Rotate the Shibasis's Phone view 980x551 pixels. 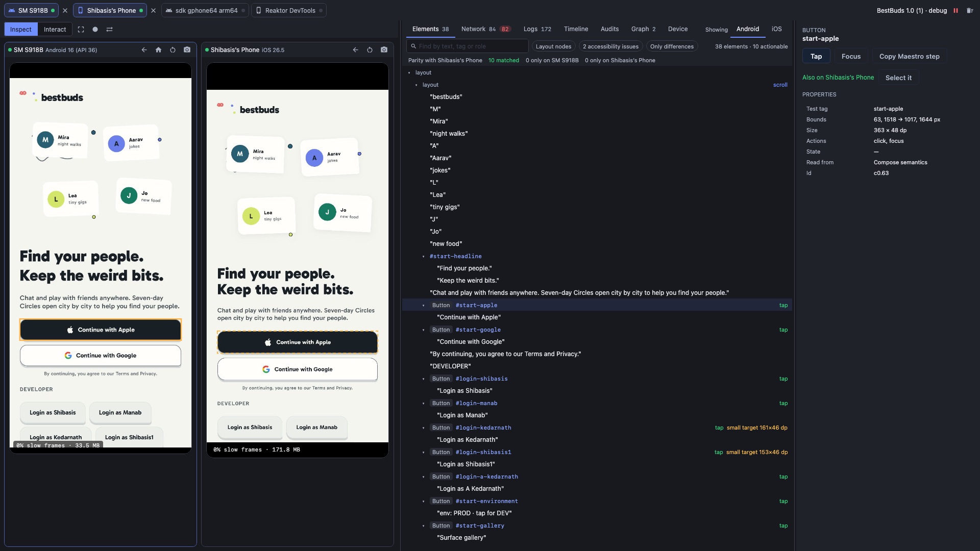pyautogui.click(x=370, y=50)
